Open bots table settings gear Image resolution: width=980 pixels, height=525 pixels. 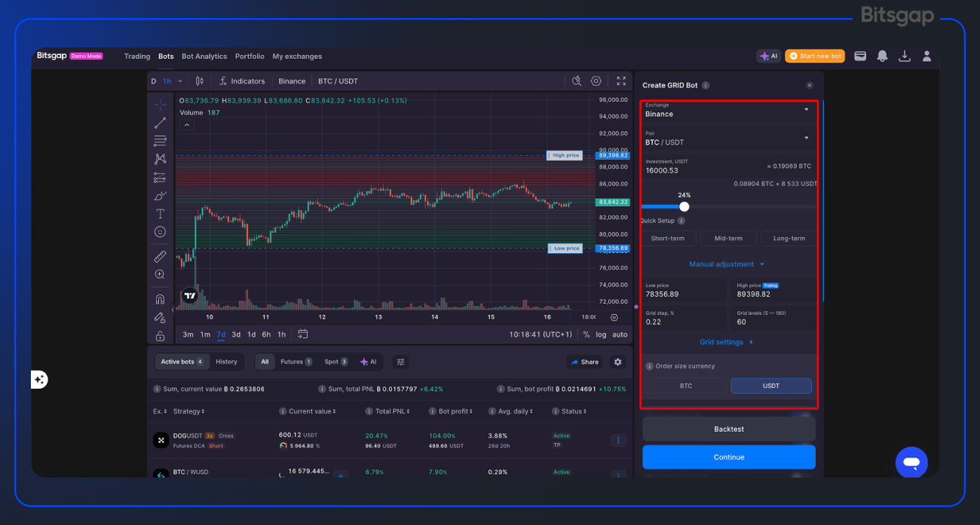[618, 362]
